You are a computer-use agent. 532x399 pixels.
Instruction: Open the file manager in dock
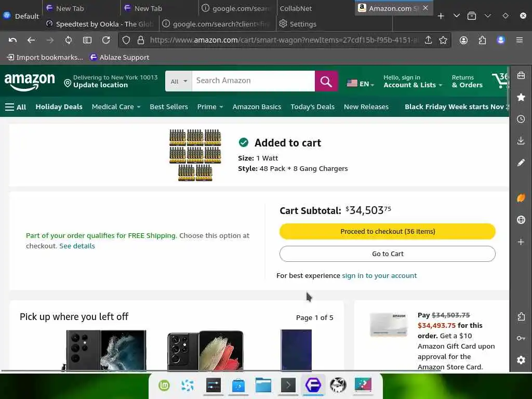tap(263, 385)
